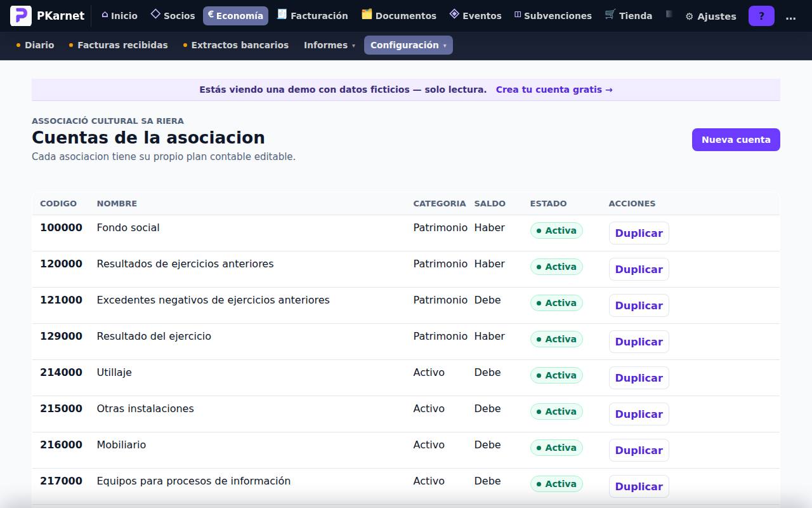
Task: Click the 'Cuentas de la asociacion' page title
Action: [x=148, y=137]
